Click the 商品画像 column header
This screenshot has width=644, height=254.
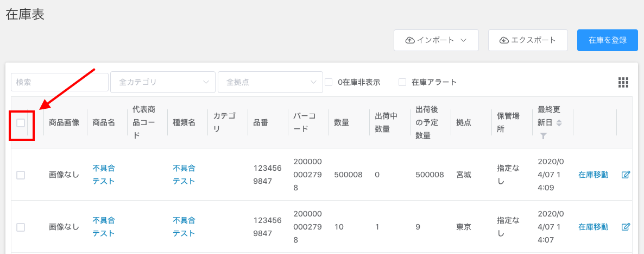click(x=64, y=123)
